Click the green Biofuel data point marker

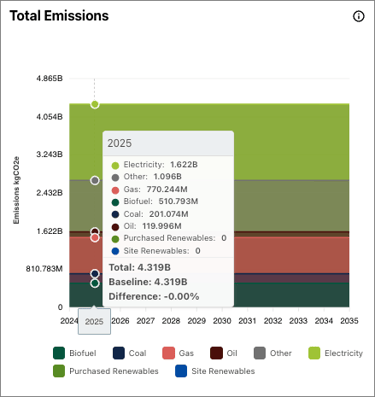[x=95, y=283]
